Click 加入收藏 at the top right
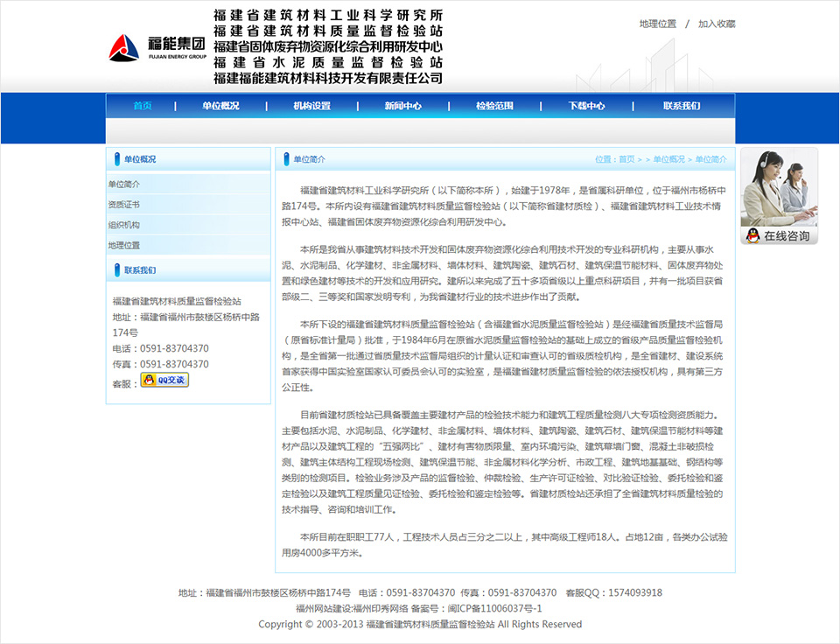Viewport: 840px width, 644px height. [717, 24]
